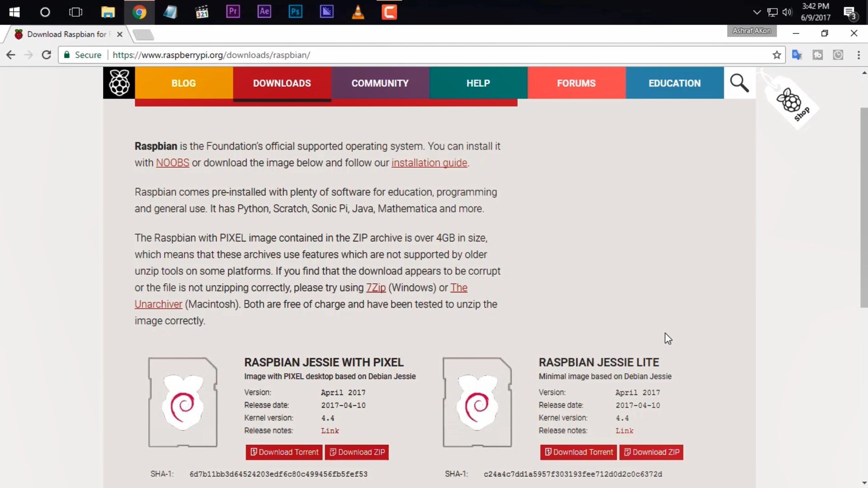Click the Raspberry Pi Shop tag icon
This screenshot has width=868, height=488.
[x=792, y=103]
